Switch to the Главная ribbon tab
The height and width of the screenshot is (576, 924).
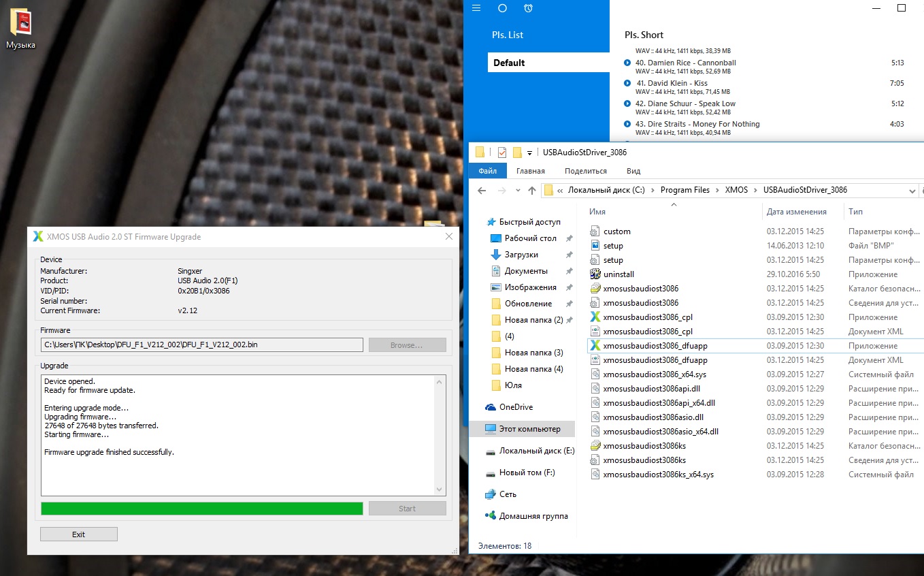[530, 171]
